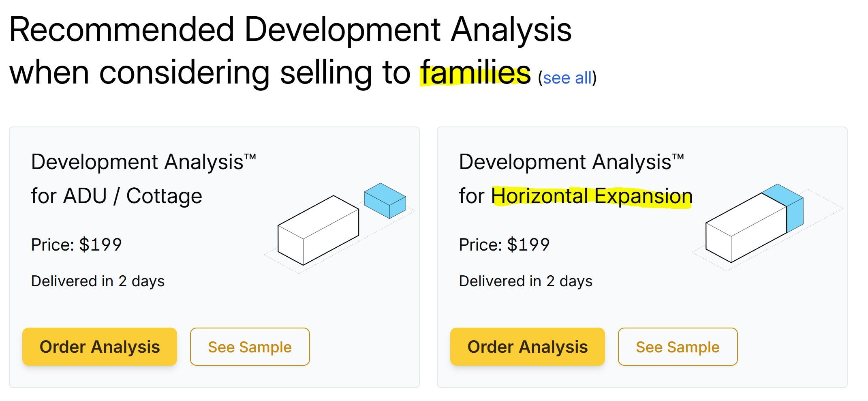Open the 'see all' link
Image resolution: width=868 pixels, height=401 pixels.
click(567, 78)
